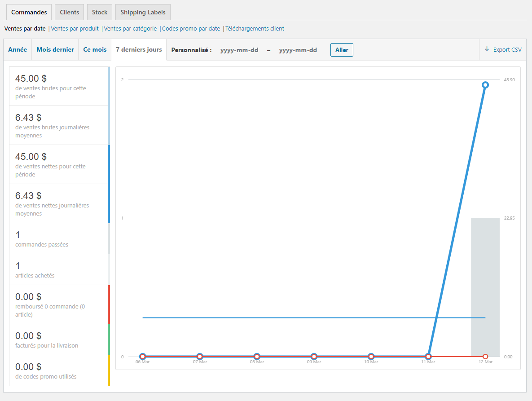Open the Stock tab
This screenshot has width=532, height=401.
tap(99, 12)
